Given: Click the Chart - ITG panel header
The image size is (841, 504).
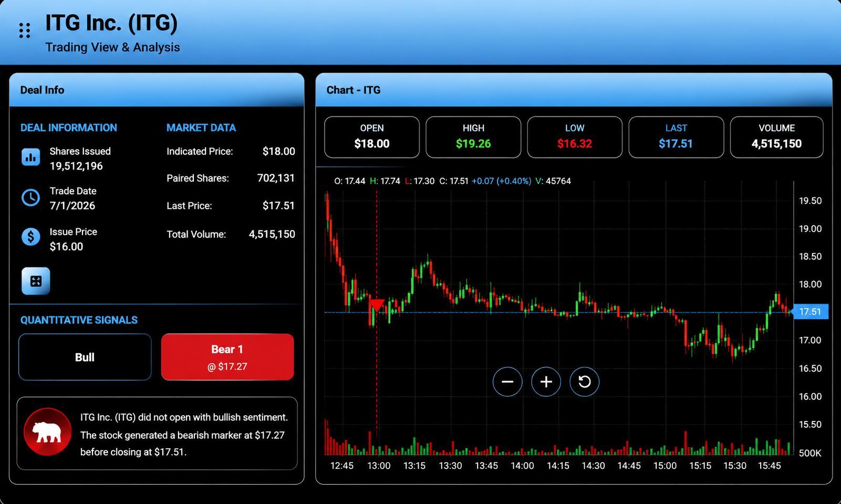Looking at the screenshot, I should tap(574, 90).
